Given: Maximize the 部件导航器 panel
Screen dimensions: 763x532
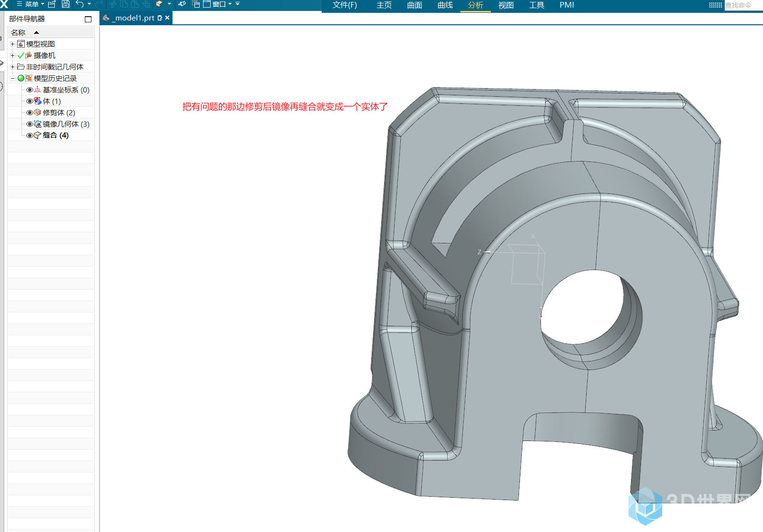Looking at the screenshot, I should tap(88, 20).
